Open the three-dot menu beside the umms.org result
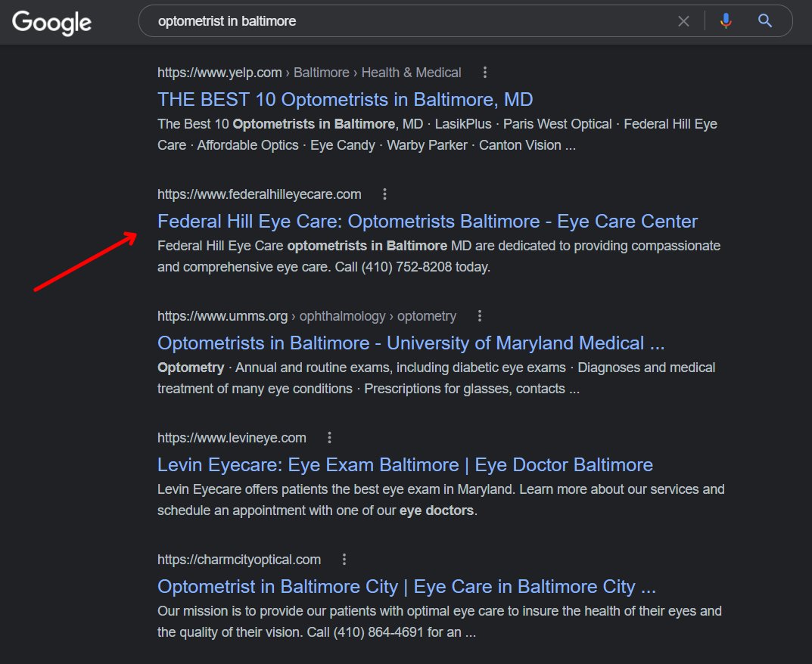 (x=480, y=315)
